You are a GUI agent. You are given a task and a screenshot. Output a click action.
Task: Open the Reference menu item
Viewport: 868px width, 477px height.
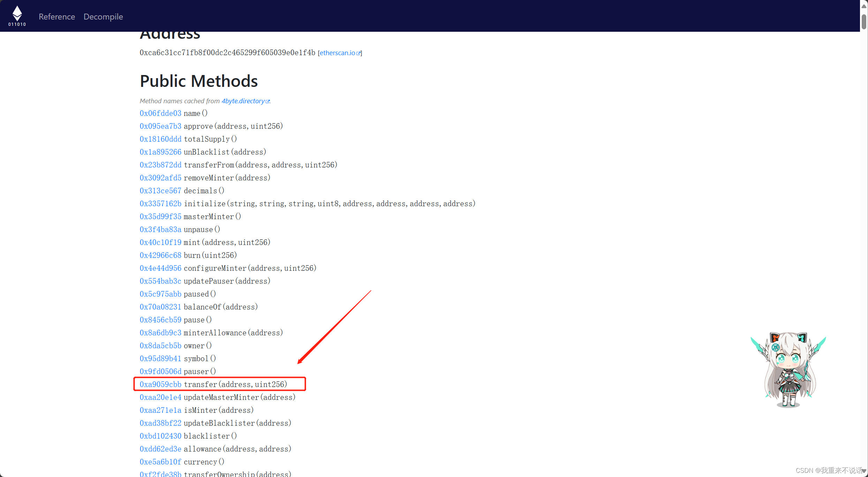[x=57, y=16]
